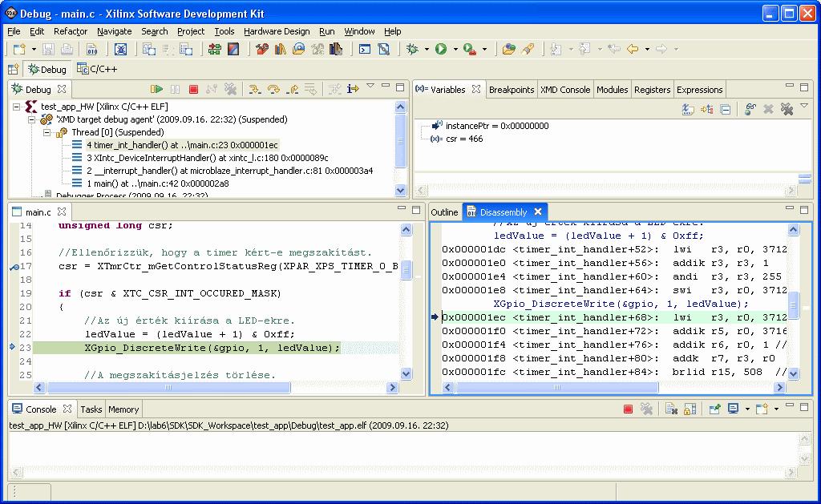
Task: Toggle Pin Console button
Action: (714, 409)
